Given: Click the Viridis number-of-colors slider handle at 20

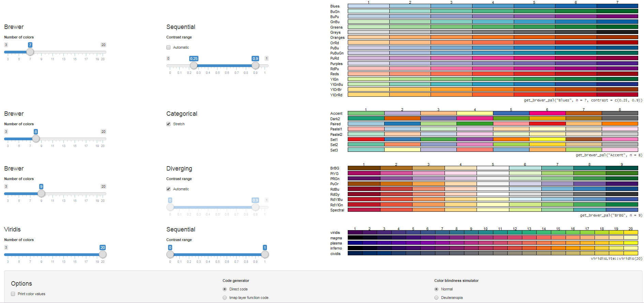Looking at the screenshot, I should tap(103, 255).
